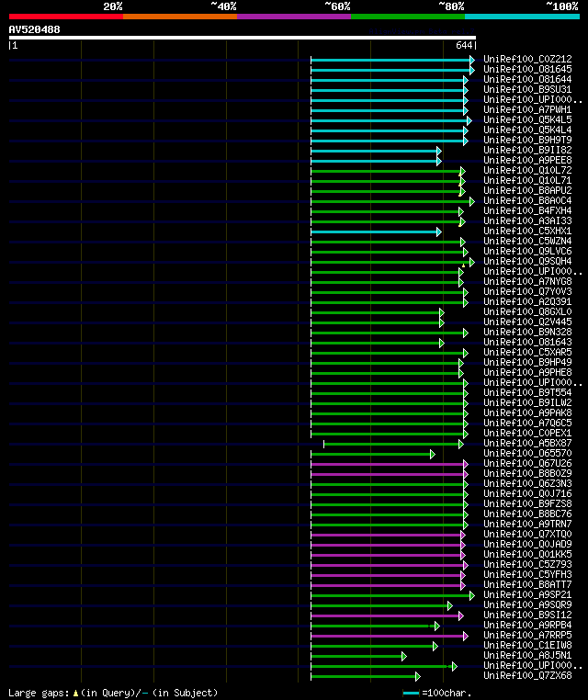This screenshot has width=588, height=700.
Task: Select the UniRef100_B8APU2 label
Action: click(x=527, y=190)
